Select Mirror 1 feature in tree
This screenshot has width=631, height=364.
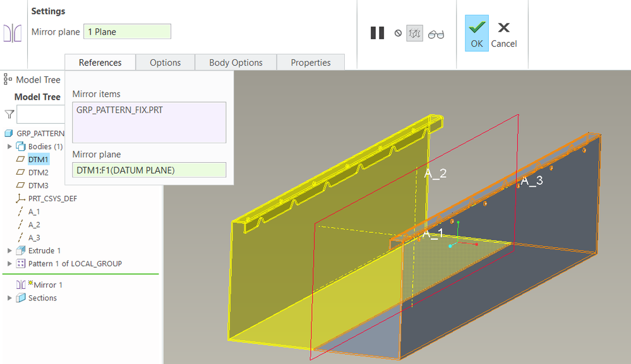[48, 285]
